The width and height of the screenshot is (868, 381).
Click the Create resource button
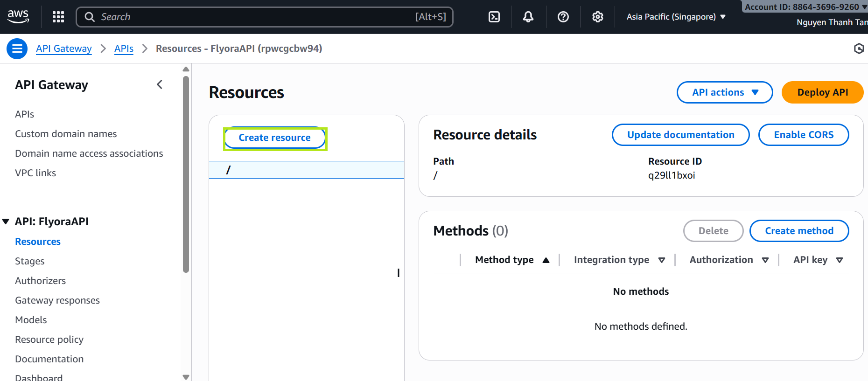coord(274,138)
